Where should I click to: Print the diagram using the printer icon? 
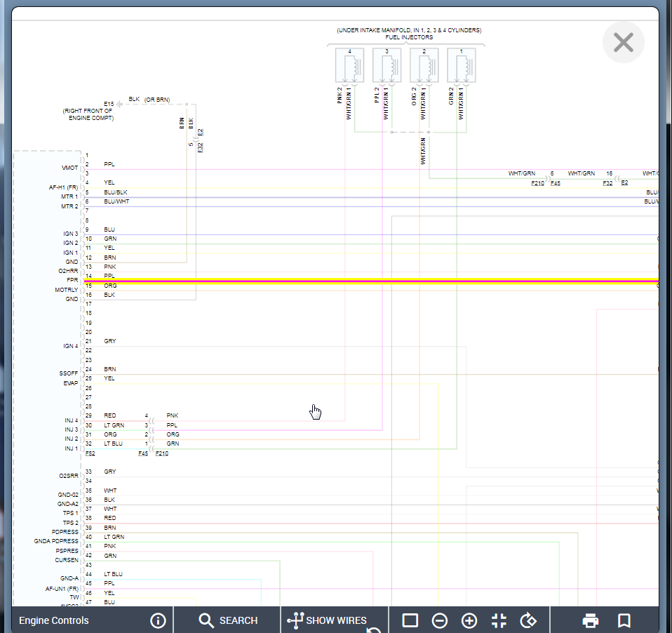click(591, 620)
